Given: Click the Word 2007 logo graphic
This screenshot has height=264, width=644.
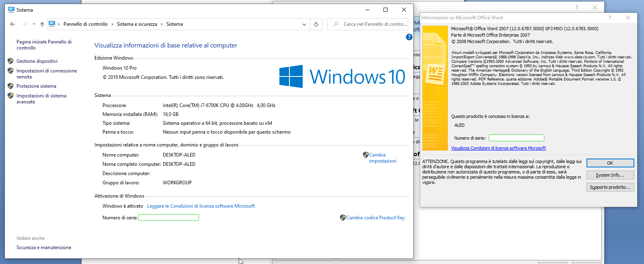Looking at the screenshot, I should click(435, 88).
